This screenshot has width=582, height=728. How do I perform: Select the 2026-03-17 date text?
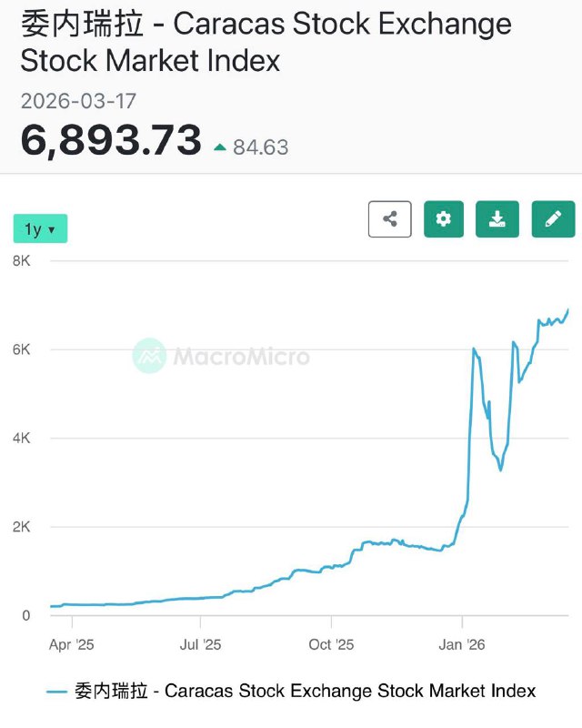(x=78, y=101)
